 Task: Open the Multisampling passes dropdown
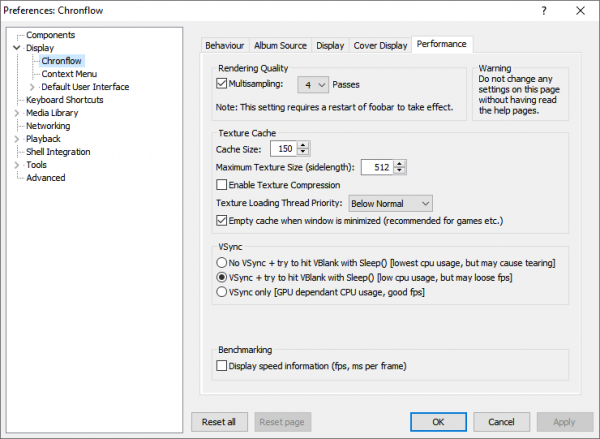pos(315,85)
